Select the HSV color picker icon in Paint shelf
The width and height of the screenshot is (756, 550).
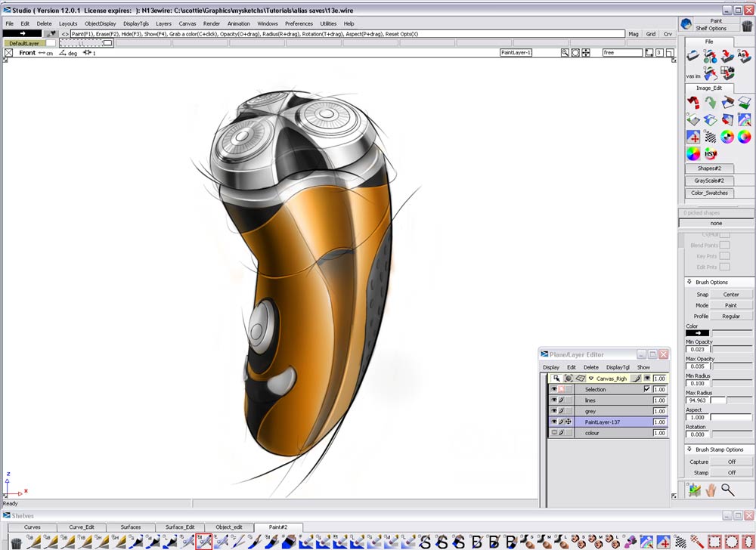tap(710, 153)
